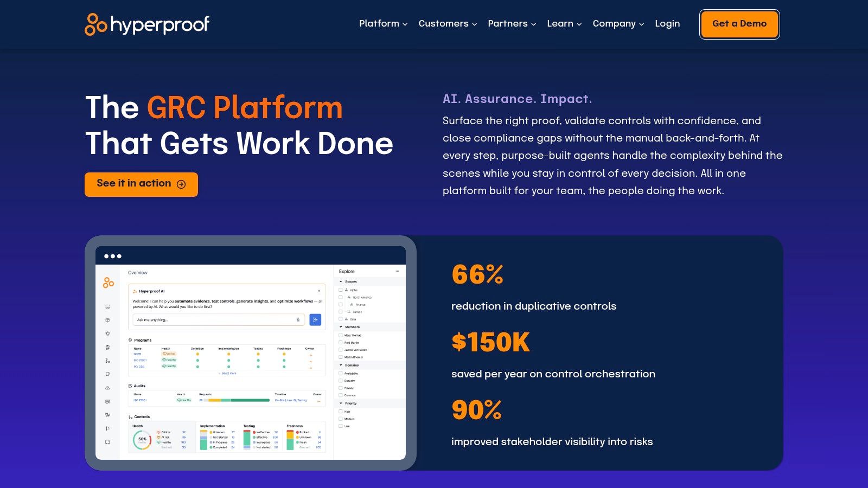Open the Company dropdown in the navbar
The width and height of the screenshot is (868, 488).
pyautogui.click(x=618, y=23)
